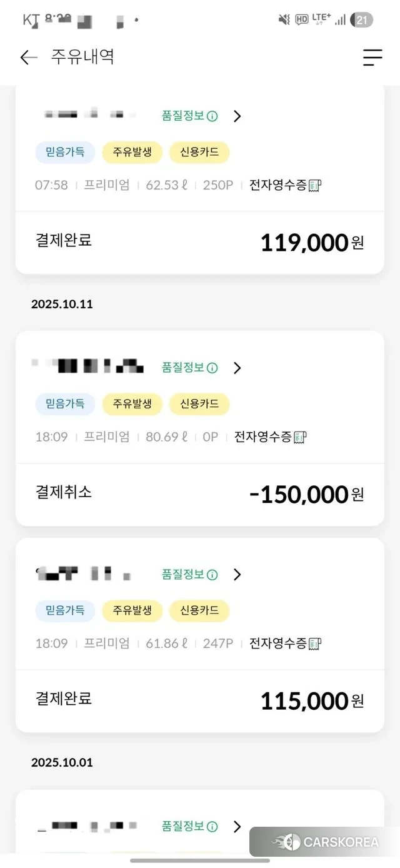The width and height of the screenshot is (400, 868).
Task: Tap 주유발생 tag on the cancelled payment card
Action: click(132, 405)
